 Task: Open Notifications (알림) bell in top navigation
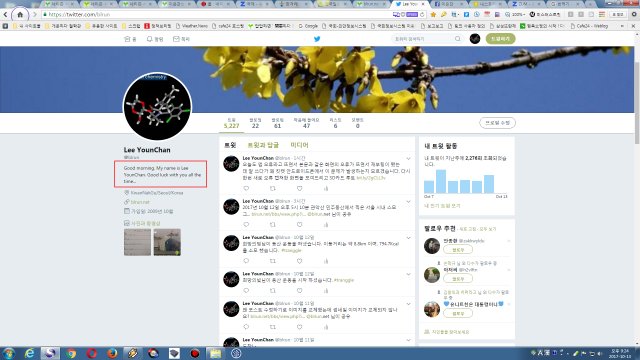click(155, 39)
